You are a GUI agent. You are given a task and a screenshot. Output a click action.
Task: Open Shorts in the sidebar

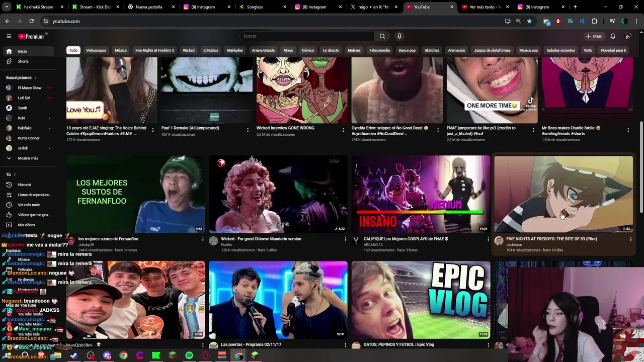(30, 61)
